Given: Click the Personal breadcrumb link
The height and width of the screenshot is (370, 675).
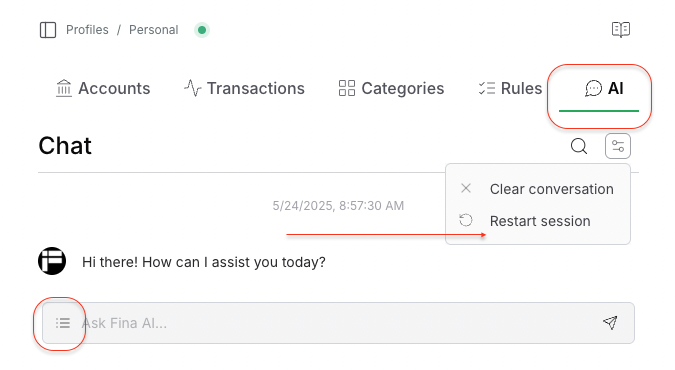Looking at the screenshot, I should [x=154, y=30].
